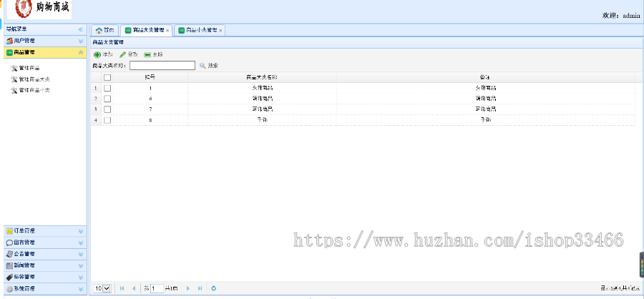Viewport: 644px width, 299px height.
Task: Check the checkbox for row 2
Action: 107,99
